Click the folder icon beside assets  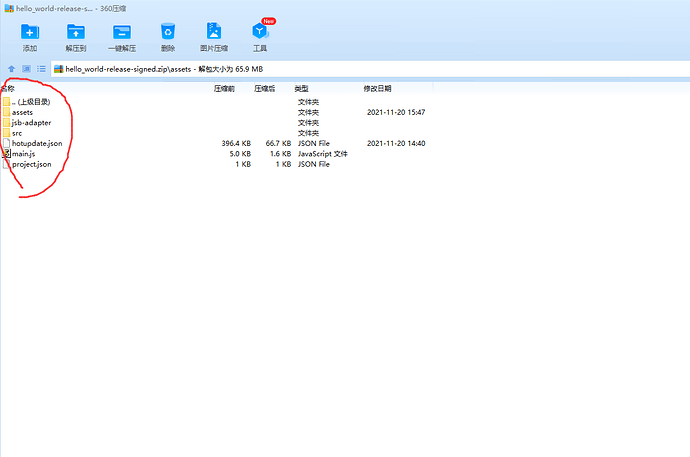(x=6, y=112)
